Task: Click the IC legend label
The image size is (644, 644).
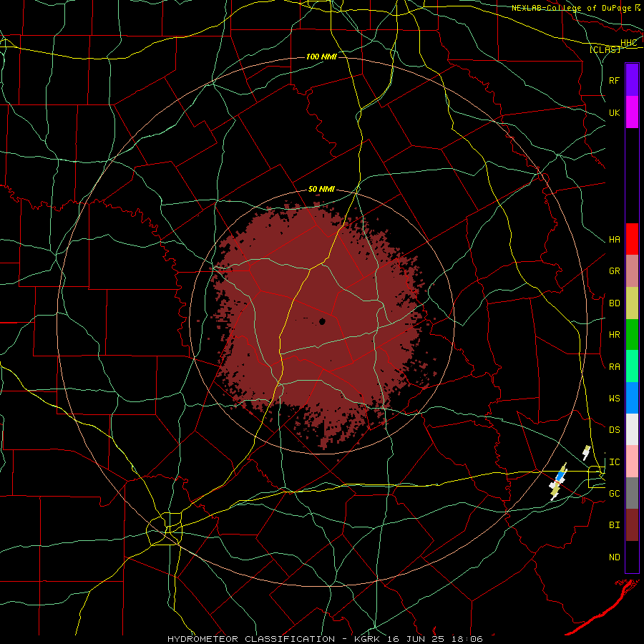Action: (x=614, y=462)
